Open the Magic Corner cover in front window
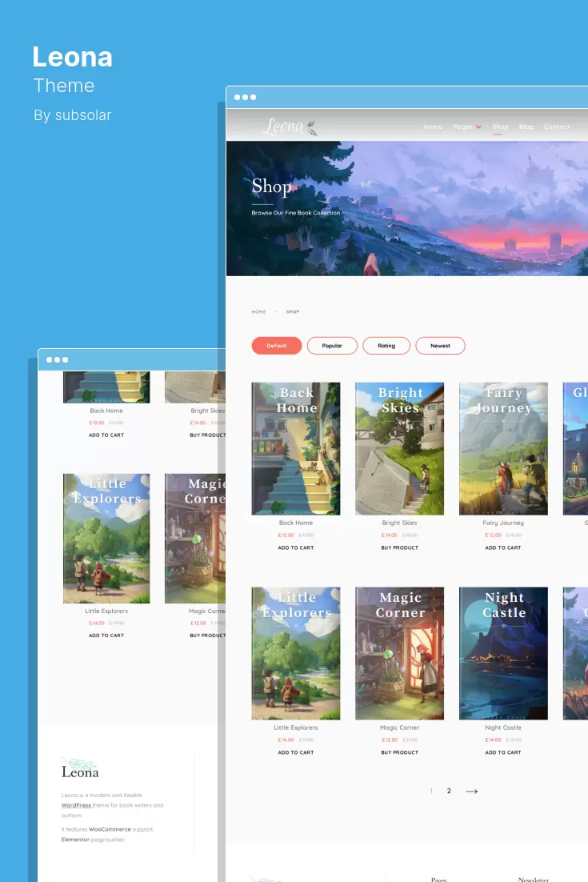Image resolution: width=588 pixels, height=882 pixels. 400,653
